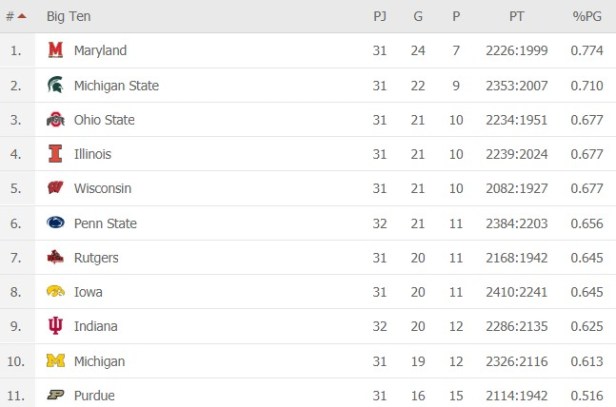Open the Michigan team link

100,361
